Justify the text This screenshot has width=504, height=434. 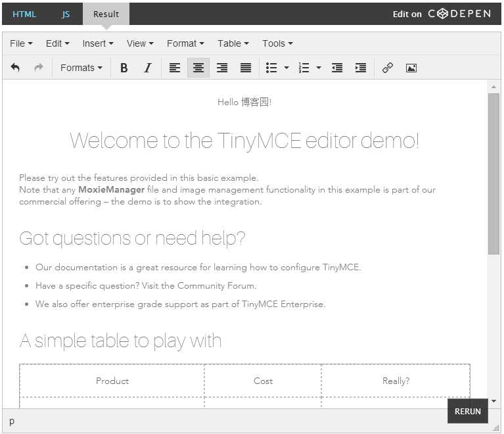coord(246,68)
